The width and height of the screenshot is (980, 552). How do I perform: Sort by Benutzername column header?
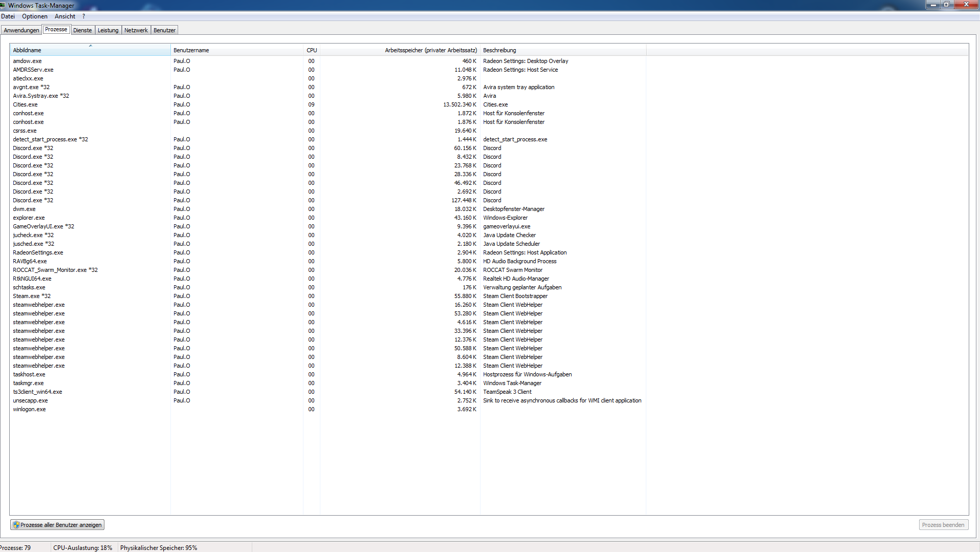click(x=237, y=50)
